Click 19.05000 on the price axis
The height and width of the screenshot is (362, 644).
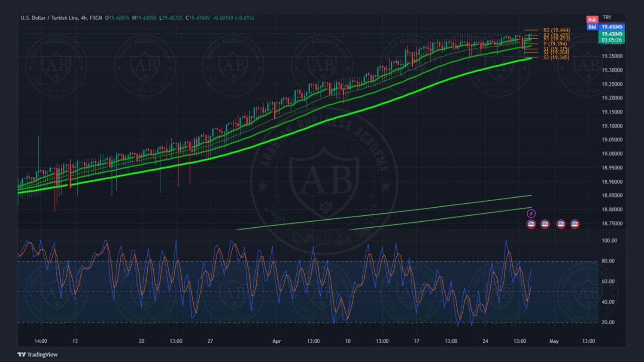coord(612,140)
